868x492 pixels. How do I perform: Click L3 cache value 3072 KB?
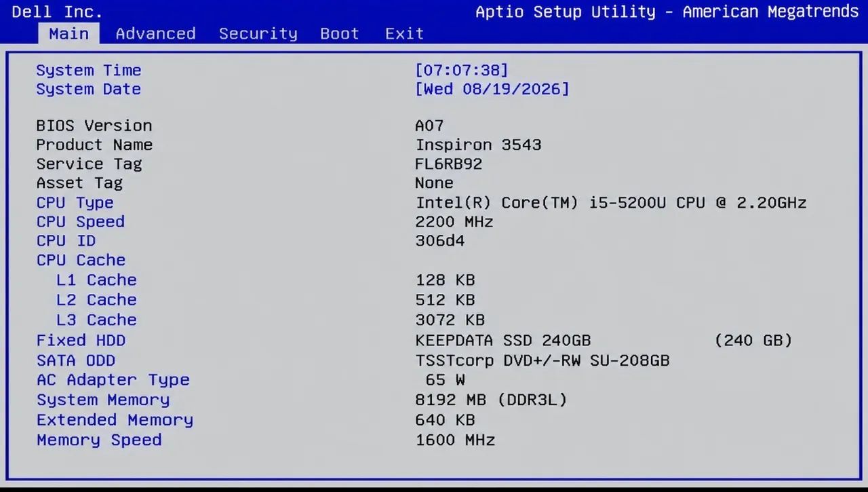[x=450, y=320]
